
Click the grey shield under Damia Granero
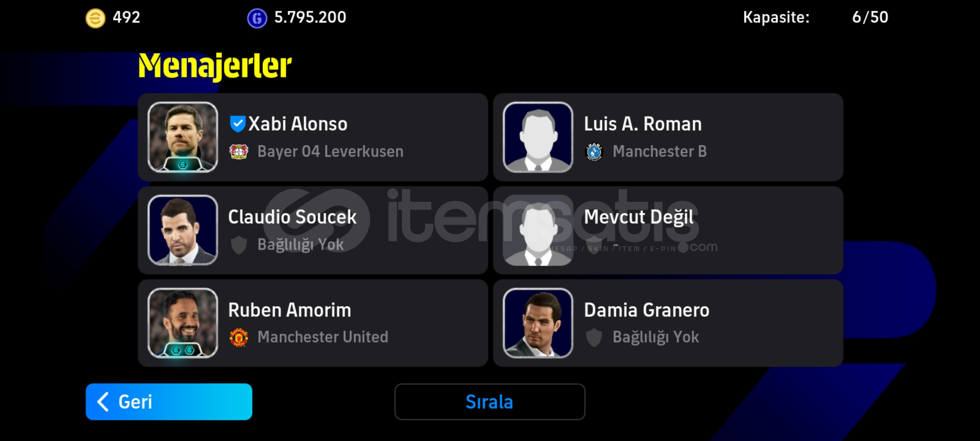(594, 338)
